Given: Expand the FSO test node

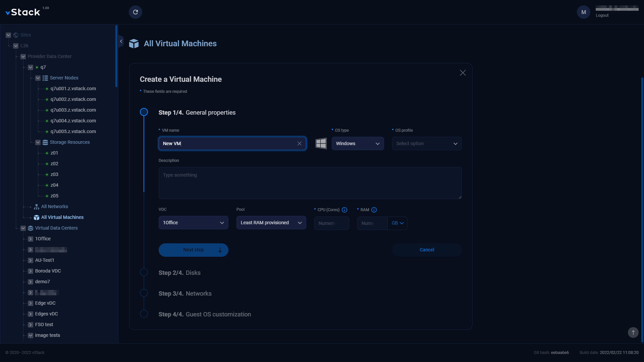Looking at the screenshot, I should (31, 324).
